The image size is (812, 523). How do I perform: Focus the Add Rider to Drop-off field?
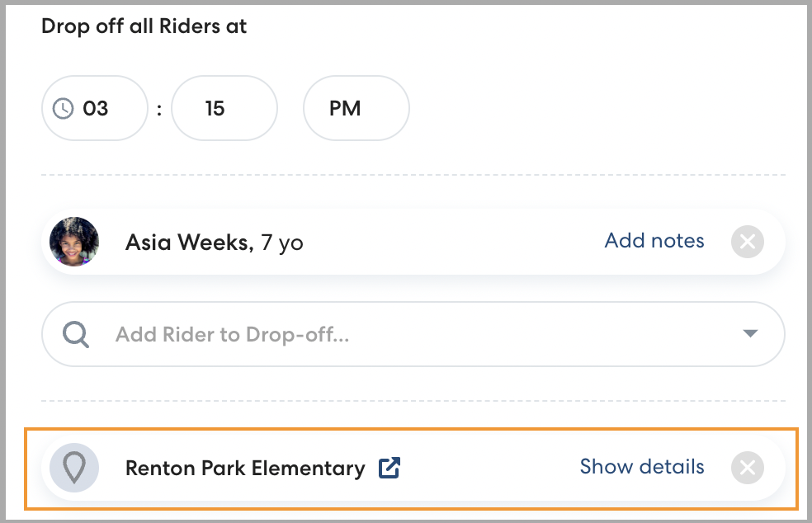click(413, 334)
